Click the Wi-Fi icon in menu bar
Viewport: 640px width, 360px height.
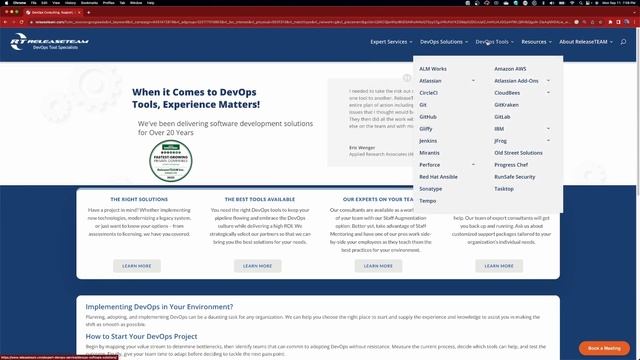tap(571, 3)
